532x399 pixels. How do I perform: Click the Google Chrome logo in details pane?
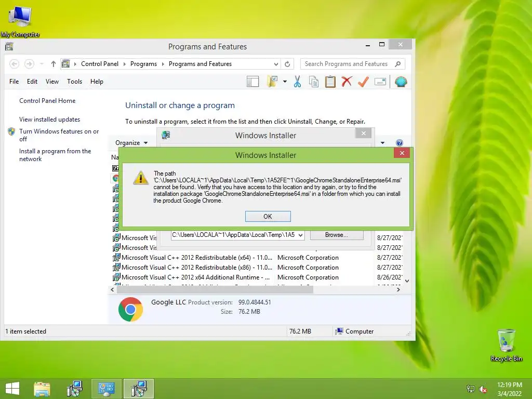tap(130, 310)
